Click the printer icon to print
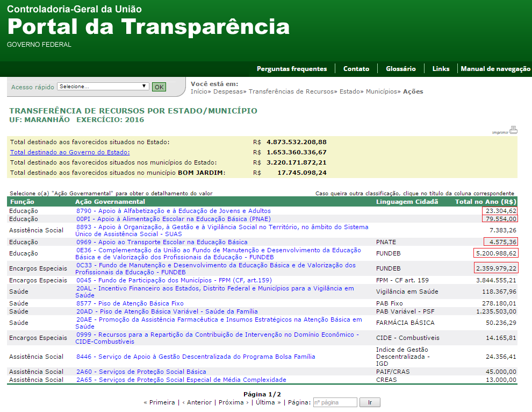 513,130
